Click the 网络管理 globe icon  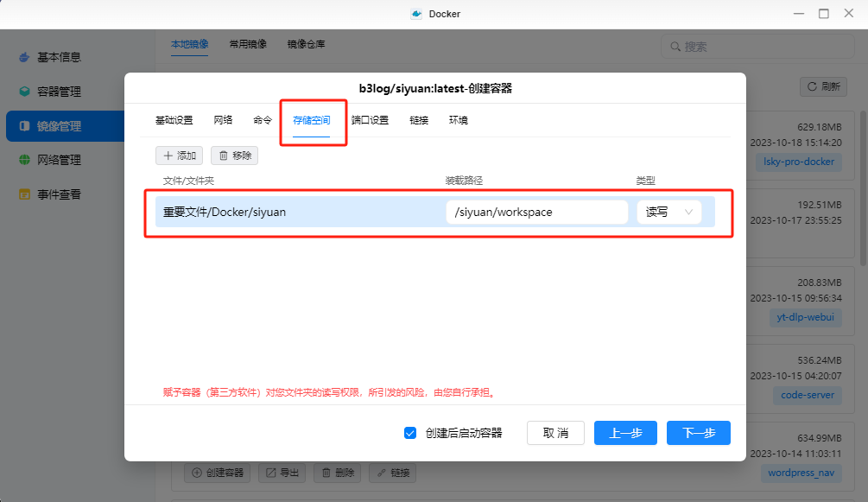24,160
